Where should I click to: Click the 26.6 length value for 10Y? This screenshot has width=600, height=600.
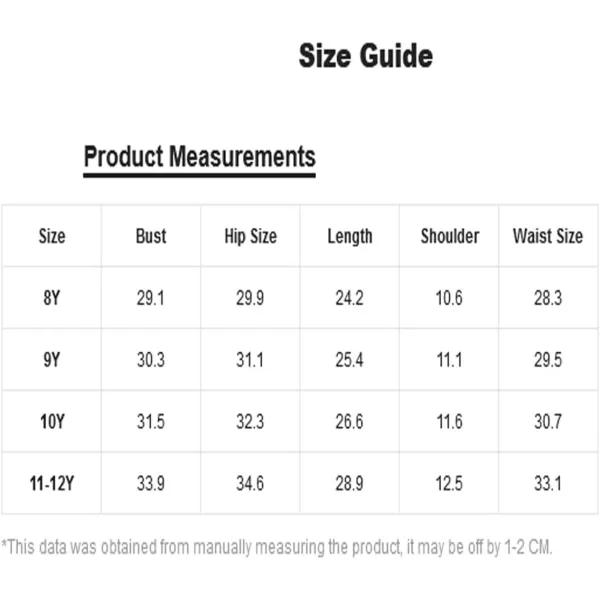tap(349, 422)
